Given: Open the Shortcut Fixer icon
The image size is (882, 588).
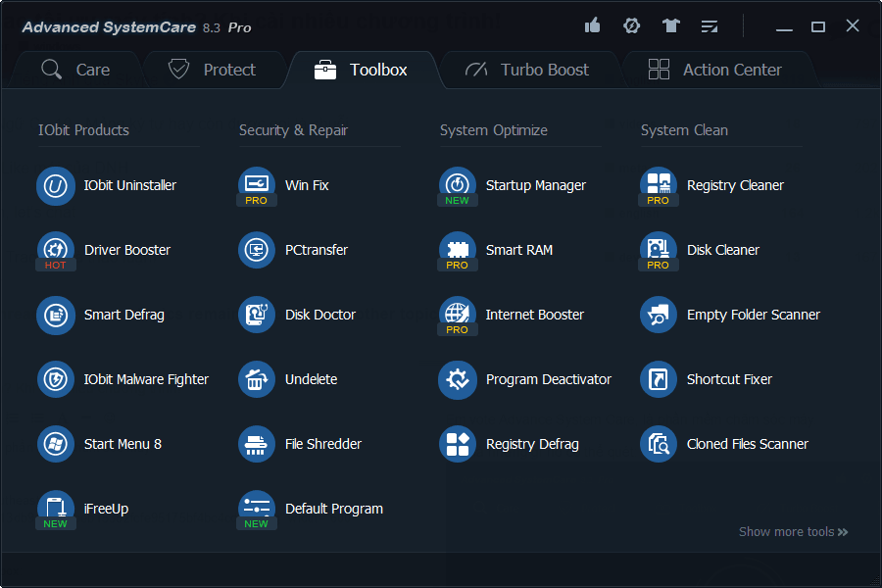Looking at the screenshot, I should tap(659, 380).
